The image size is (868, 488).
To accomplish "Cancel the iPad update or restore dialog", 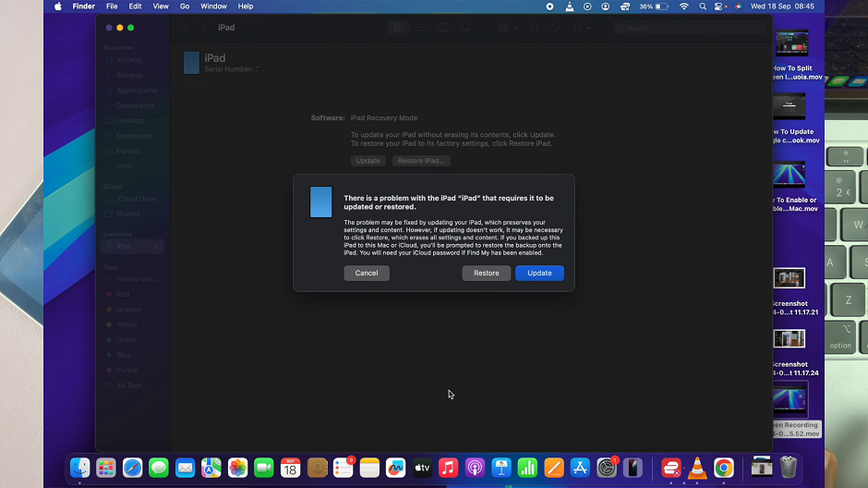I will (367, 273).
